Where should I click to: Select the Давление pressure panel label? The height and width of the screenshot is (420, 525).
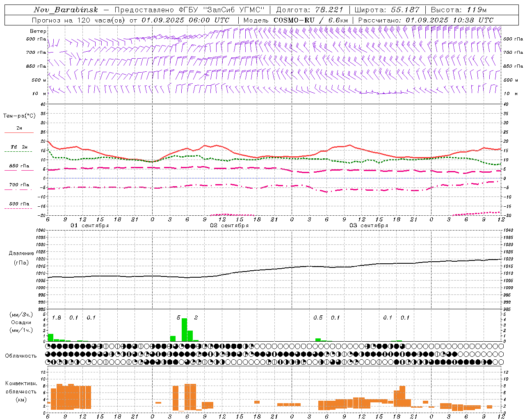coord(21,253)
